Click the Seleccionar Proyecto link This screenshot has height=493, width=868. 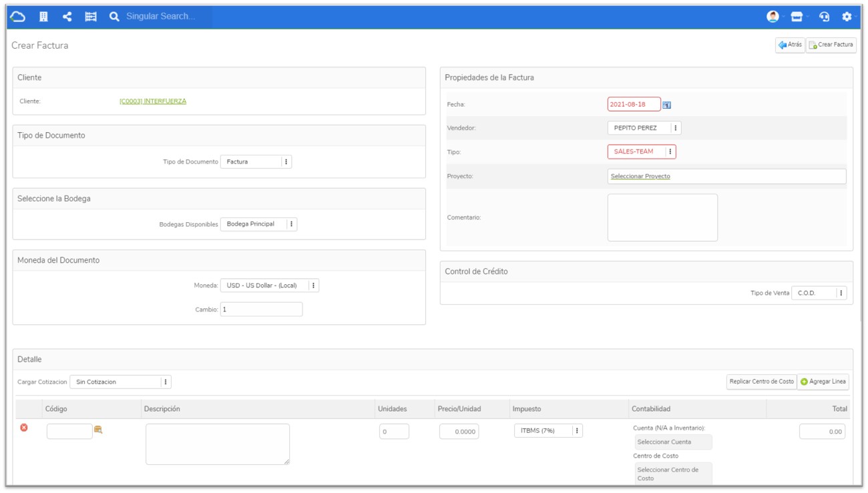click(x=640, y=176)
